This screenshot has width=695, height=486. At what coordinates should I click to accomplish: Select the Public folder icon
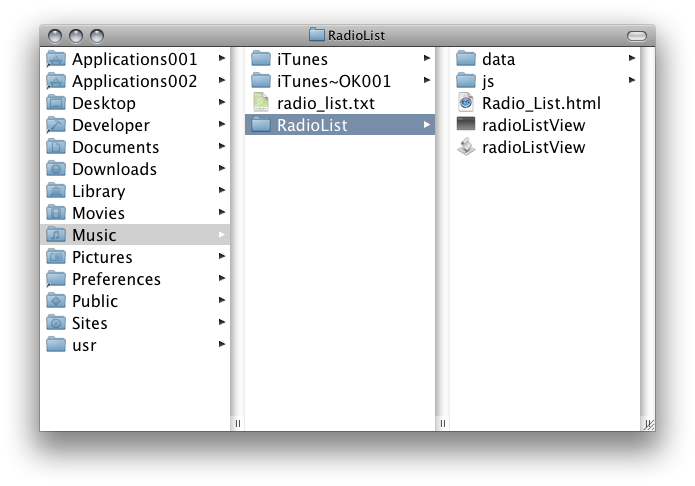point(56,301)
